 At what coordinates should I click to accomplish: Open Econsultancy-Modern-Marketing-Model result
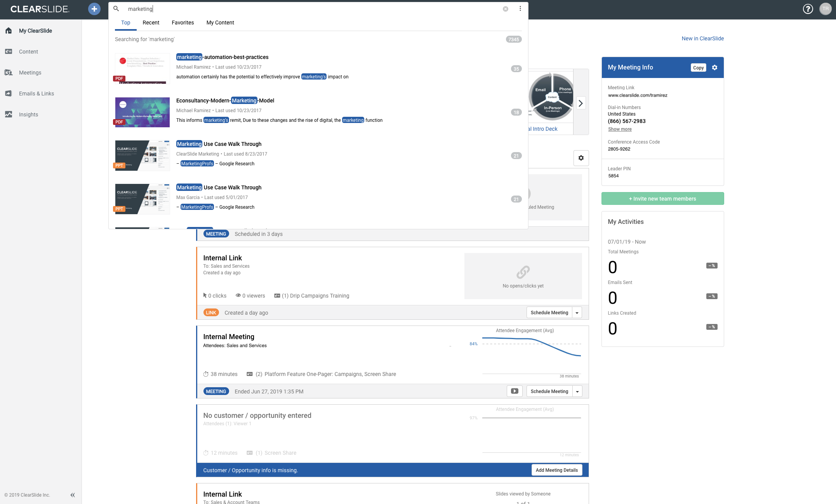(x=225, y=100)
